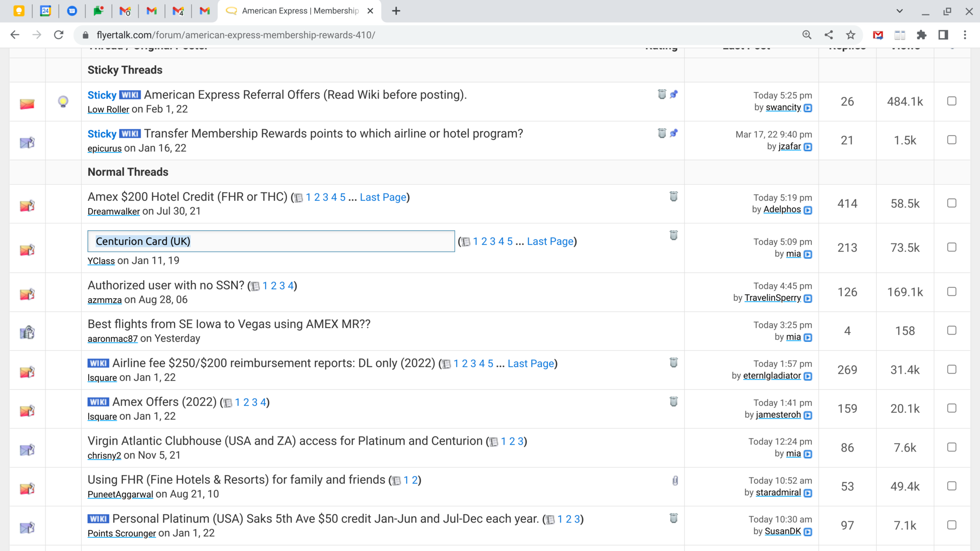Image resolution: width=980 pixels, height=551 pixels.
Task: Tick the checkbox for Centurion Card (UK) row
Action: [952, 247]
